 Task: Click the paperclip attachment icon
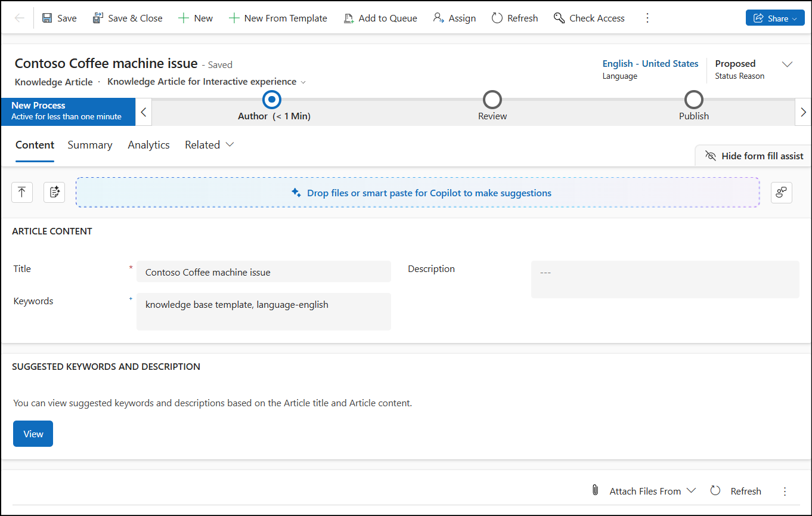pyautogui.click(x=594, y=490)
